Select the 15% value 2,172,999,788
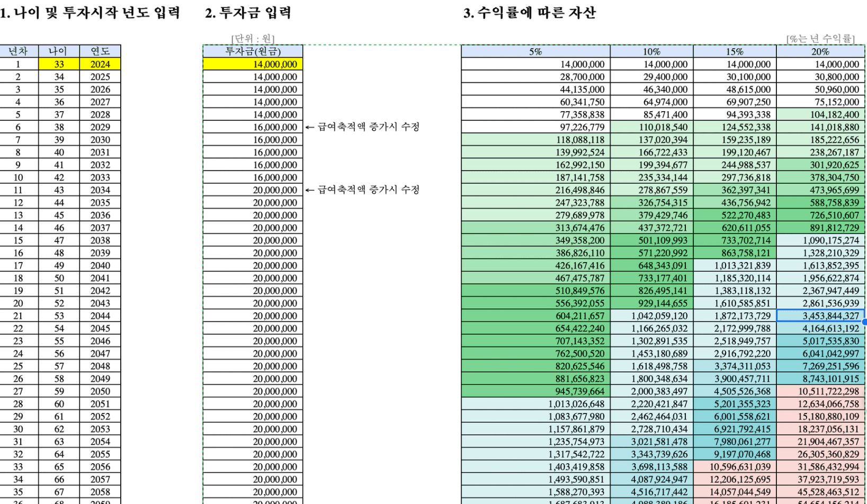The image size is (867, 504). click(735, 328)
